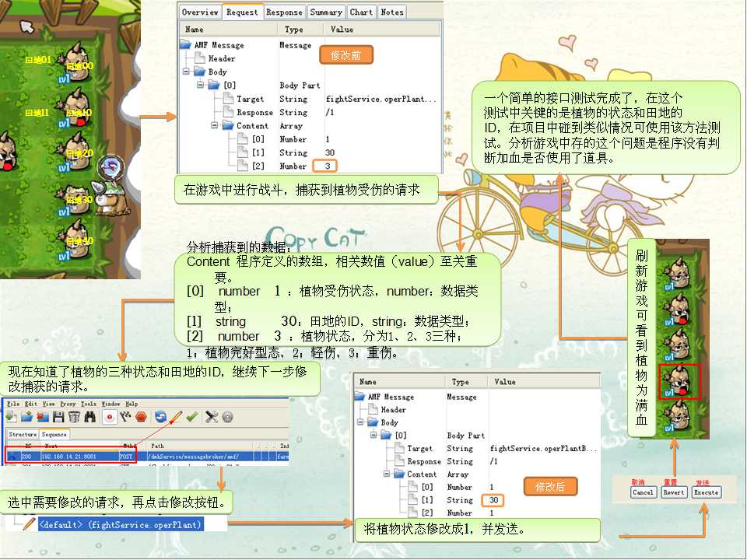747x560 pixels.
Task: Open the Help menu
Action: [132, 404]
